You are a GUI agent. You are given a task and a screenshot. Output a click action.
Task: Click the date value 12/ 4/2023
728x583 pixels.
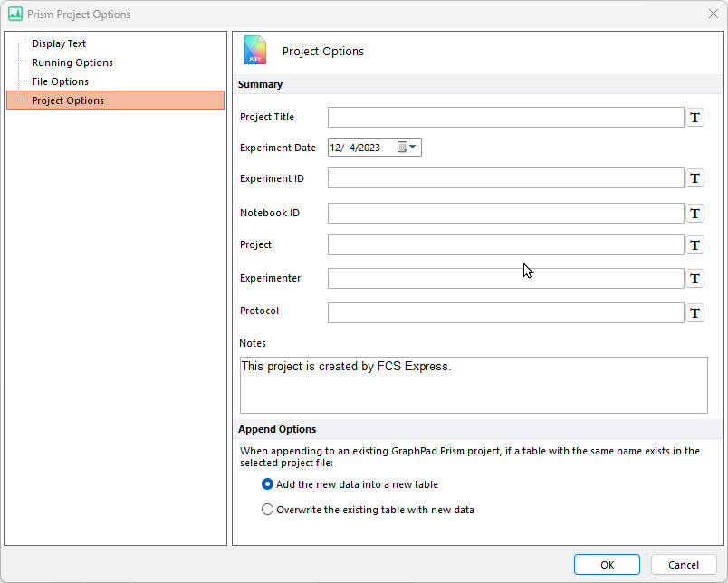(x=355, y=148)
